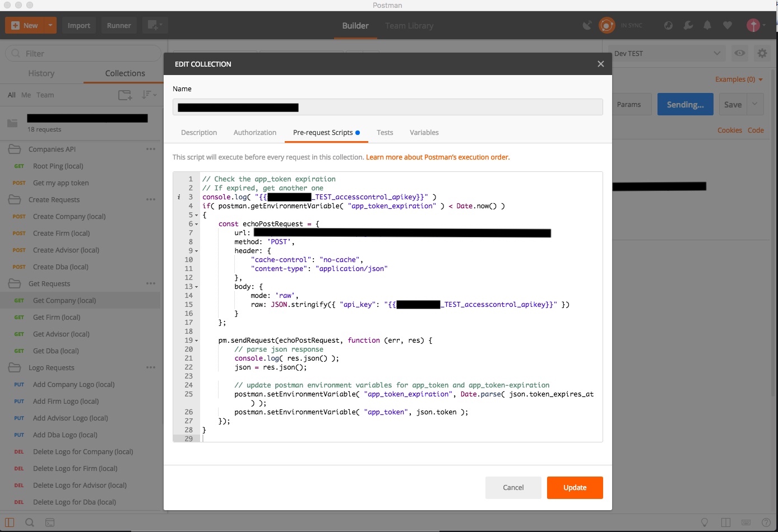Select the Team filter
Screen dimensions: 778x532
45,95
